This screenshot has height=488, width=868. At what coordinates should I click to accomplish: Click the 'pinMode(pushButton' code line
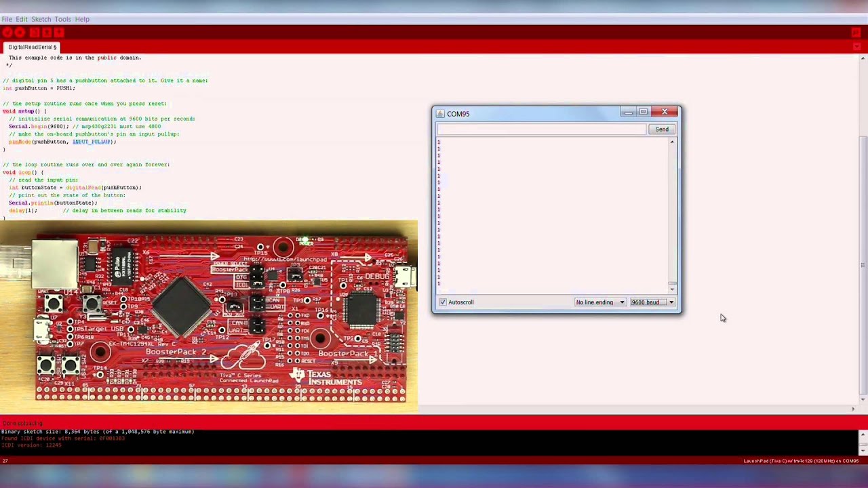click(62, 142)
